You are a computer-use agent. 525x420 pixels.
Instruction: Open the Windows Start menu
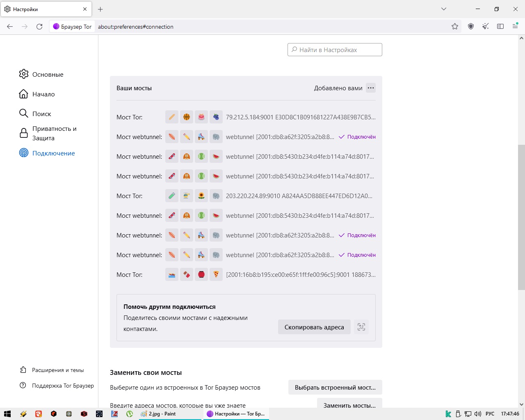point(7,414)
